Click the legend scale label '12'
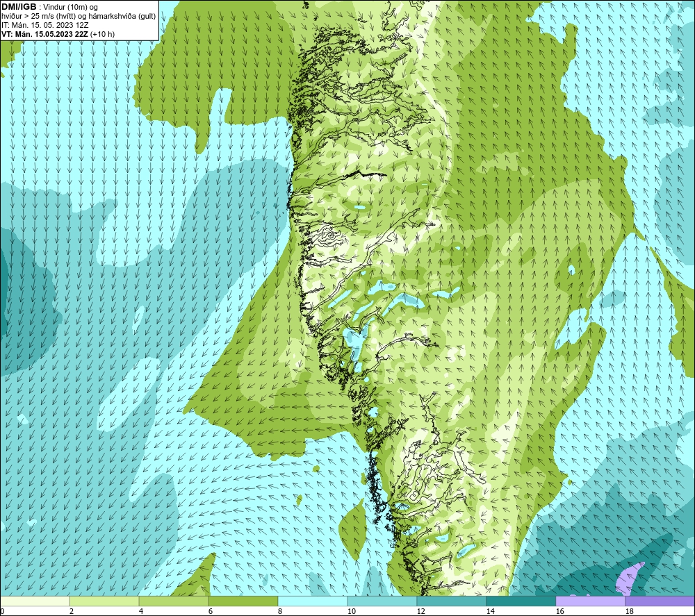The image size is (695, 616). 420,611
